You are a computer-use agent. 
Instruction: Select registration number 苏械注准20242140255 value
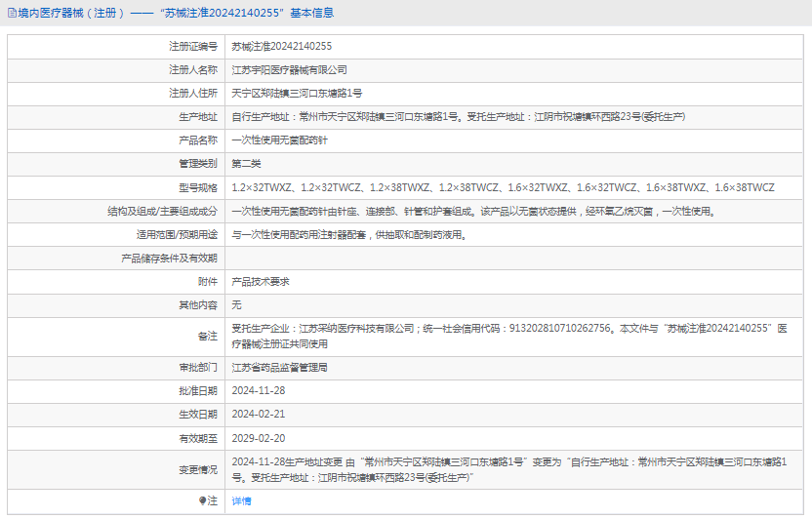pyautogui.click(x=282, y=47)
